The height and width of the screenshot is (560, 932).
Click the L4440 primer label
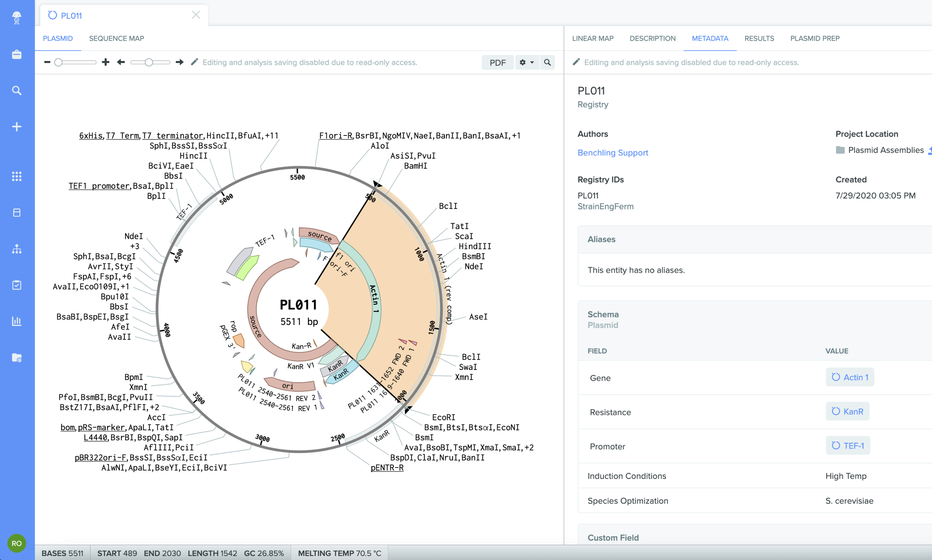point(95,437)
